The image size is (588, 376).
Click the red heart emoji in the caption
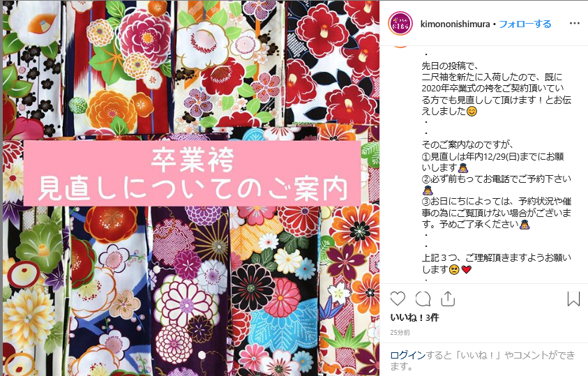coord(466,269)
